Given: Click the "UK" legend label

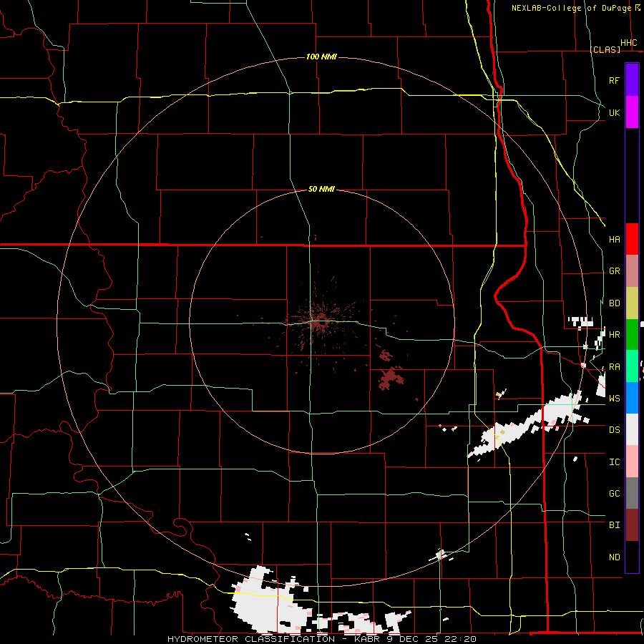Looking at the screenshot, I should [614, 112].
